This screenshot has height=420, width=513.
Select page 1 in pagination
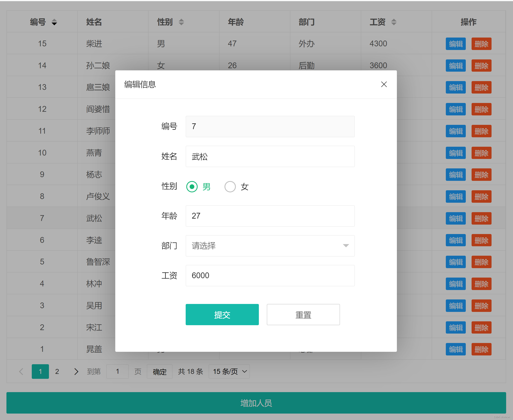[40, 371]
